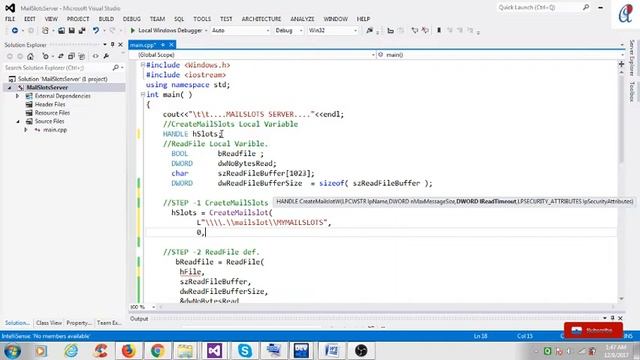Click the Open File toolbar icon

[61, 31]
